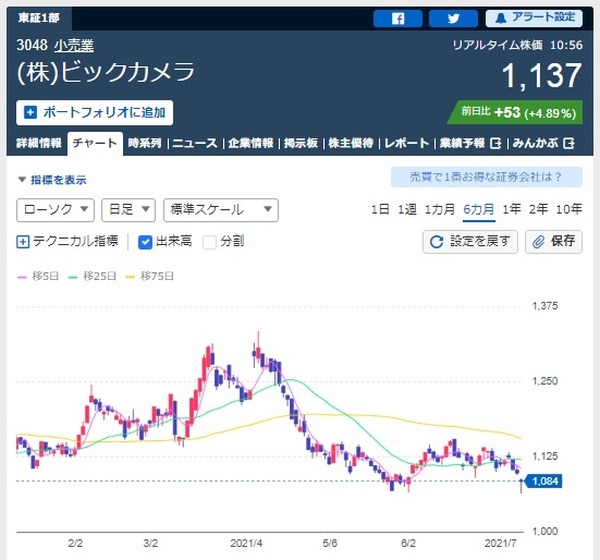The image size is (600, 560).
Task: Click the paperclip icon in 保存
Action: pyautogui.click(x=539, y=242)
